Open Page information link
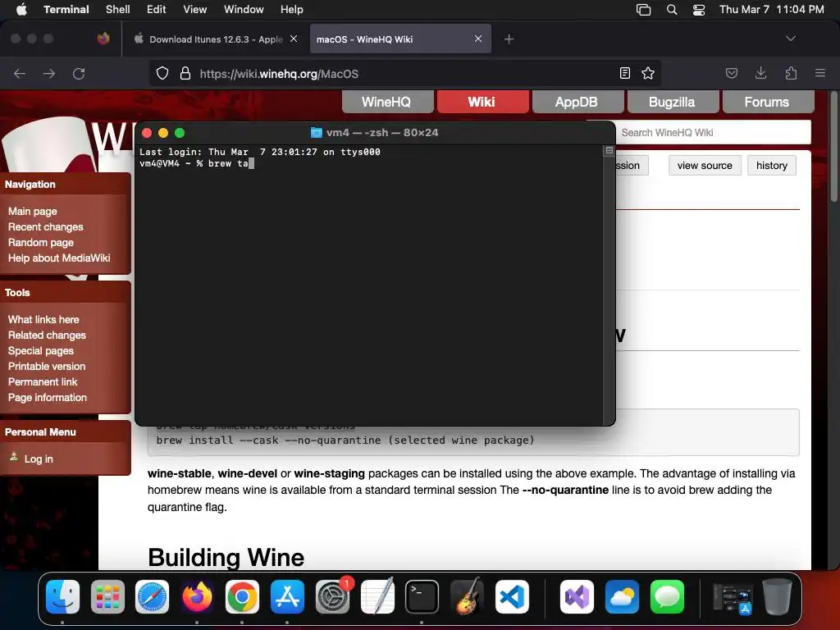840x630 pixels. tap(47, 398)
